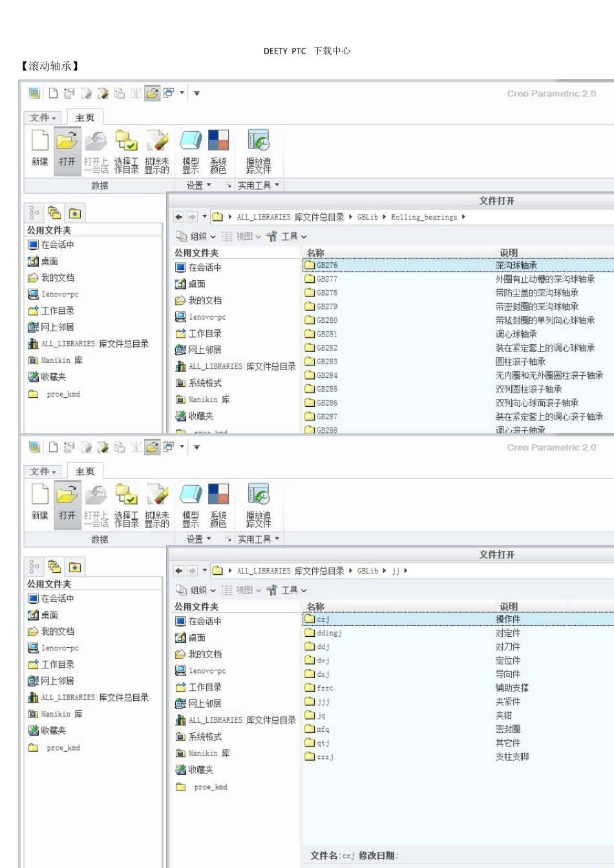Click 名称 column header in Rolling_bearings dialog
Image resolution: width=614 pixels, height=868 pixels.
tap(315, 253)
